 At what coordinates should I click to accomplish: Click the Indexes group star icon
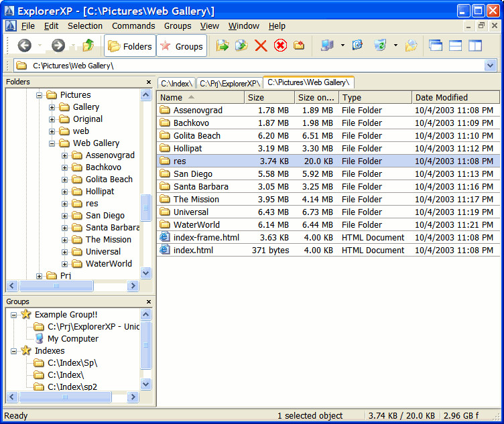coord(25,350)
